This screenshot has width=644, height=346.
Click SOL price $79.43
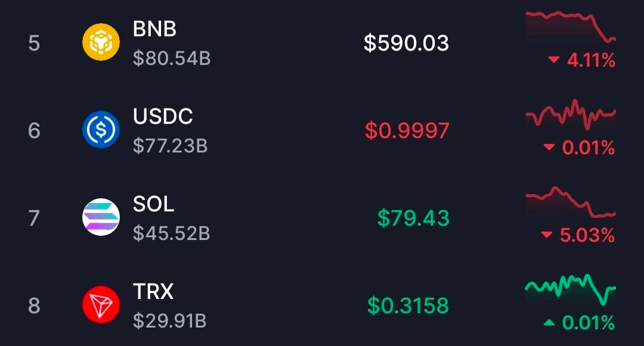413,218
